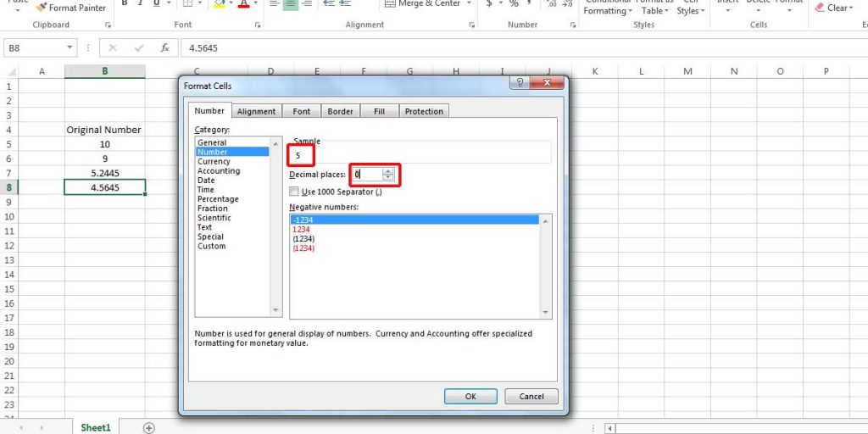Image resolution: width=868 pixels, height=434 pixels.
Task: Select Scientific in Category list
Action: 214,218
